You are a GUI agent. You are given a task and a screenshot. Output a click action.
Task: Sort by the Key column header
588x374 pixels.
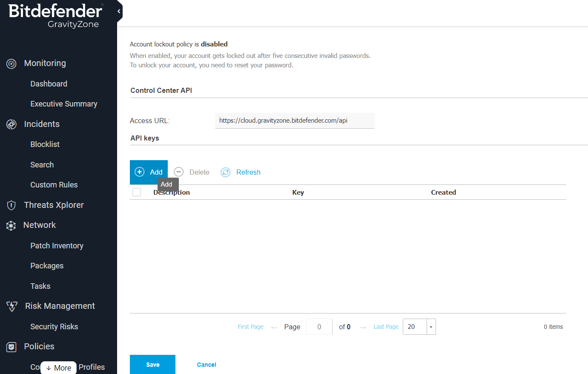pos(298,192)
